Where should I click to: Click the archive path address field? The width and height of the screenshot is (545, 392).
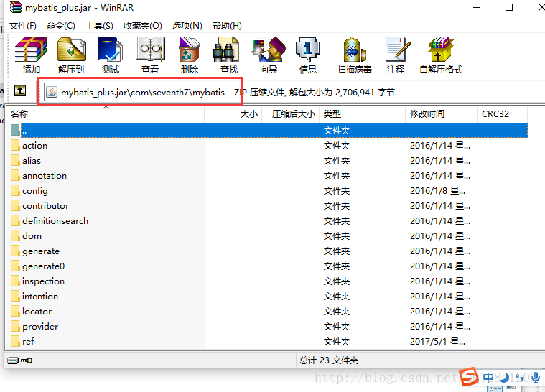pyautogui.click(x=294, y=92)
